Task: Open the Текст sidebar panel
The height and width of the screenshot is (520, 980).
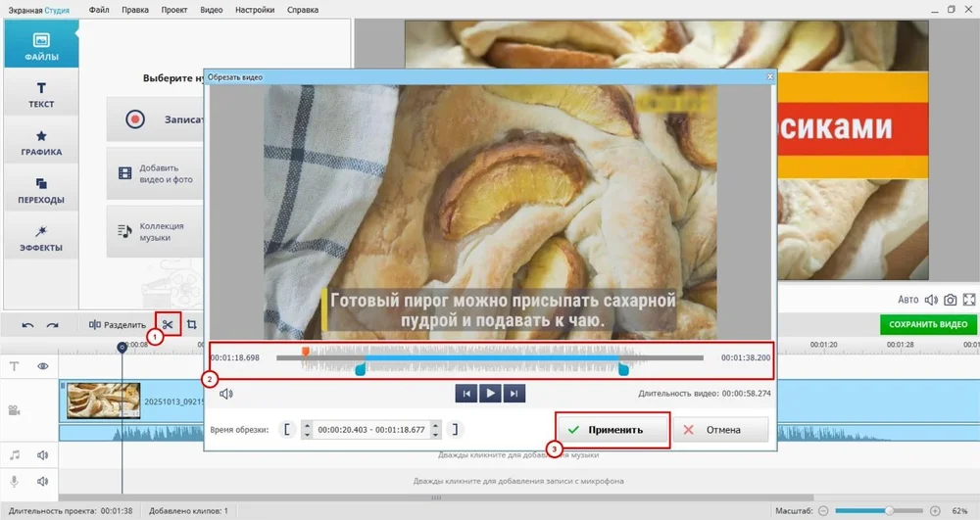Action: pyautogui.click(x=41, y=94)
